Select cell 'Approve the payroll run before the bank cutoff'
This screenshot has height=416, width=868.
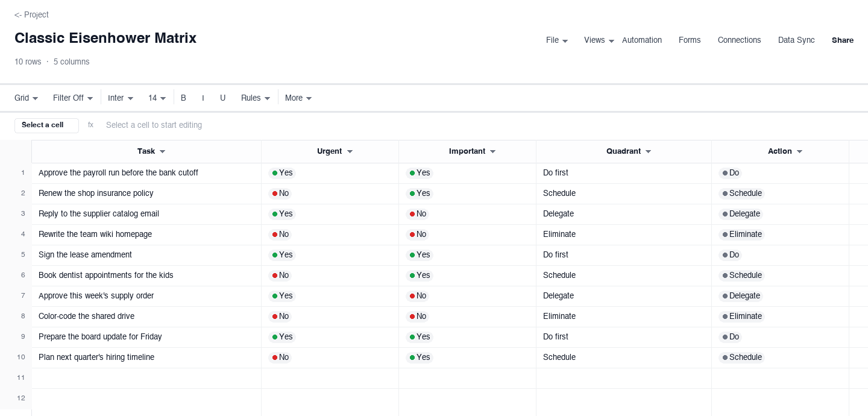[146, 173]
